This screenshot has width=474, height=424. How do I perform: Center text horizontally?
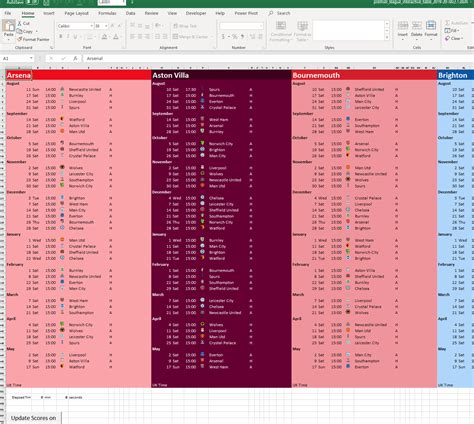(x=140, y=37)
